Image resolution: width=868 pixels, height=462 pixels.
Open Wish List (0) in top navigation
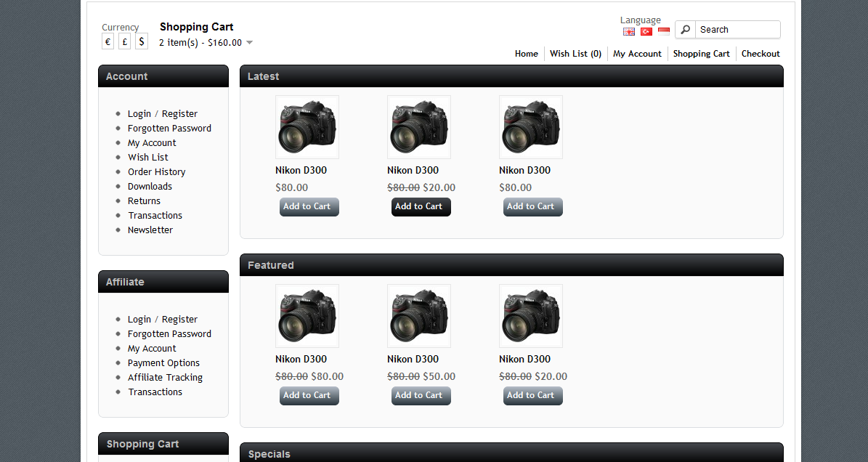click(x=576, y=54)
